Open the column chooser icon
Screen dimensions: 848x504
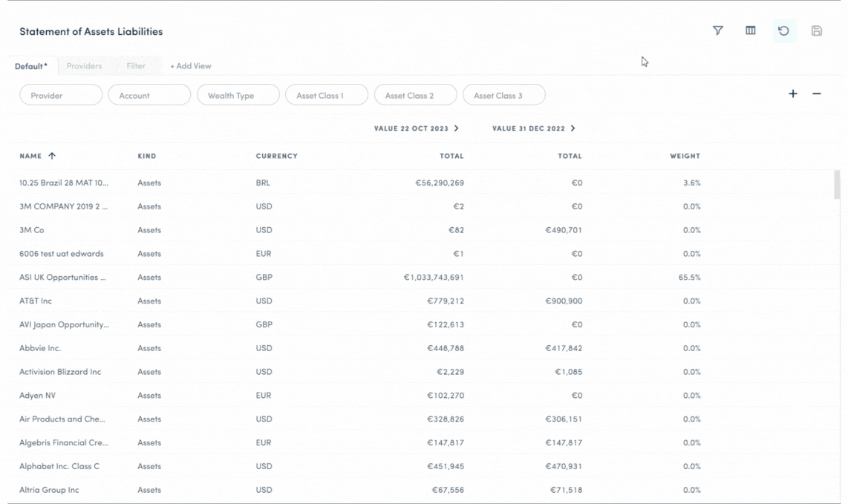point(751,31)
